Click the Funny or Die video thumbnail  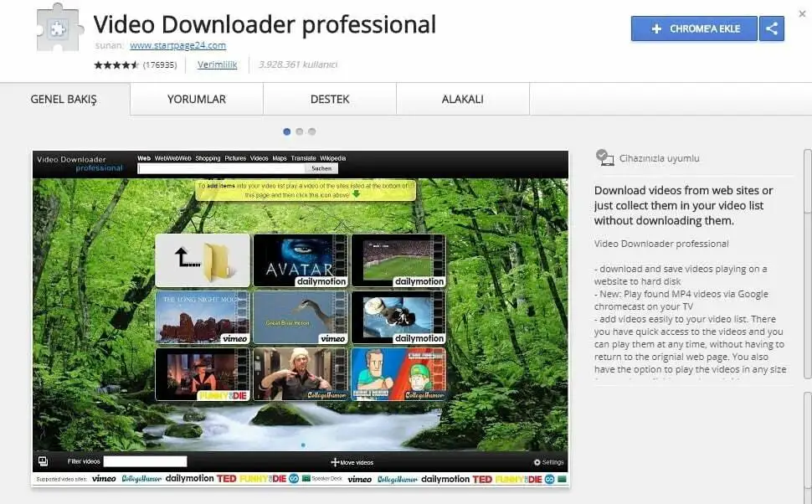(203, 374)
